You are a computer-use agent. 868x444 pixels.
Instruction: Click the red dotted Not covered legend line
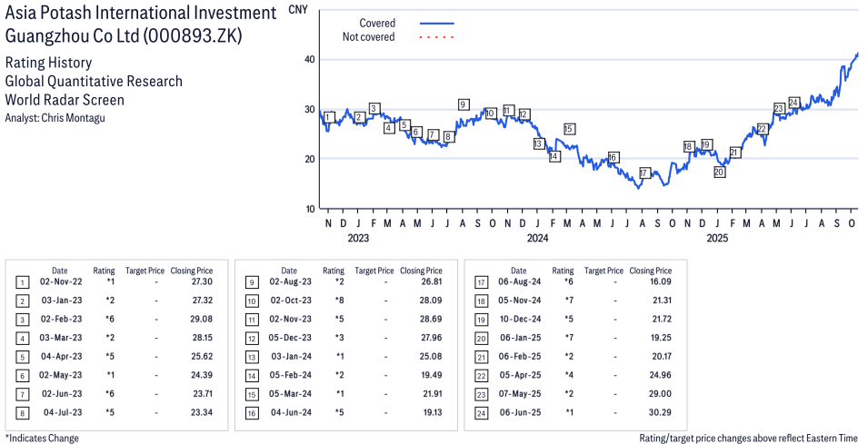[437, 37]
